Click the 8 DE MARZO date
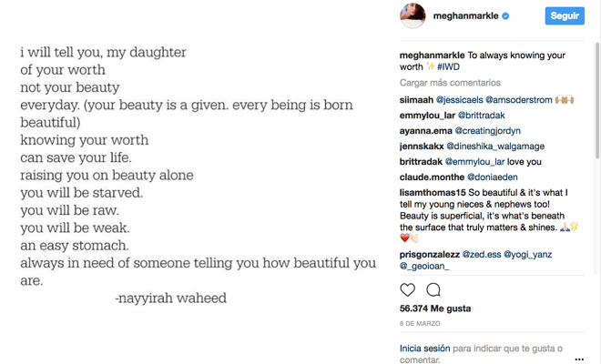This screenshot has height=364, width=601. click(419, 324)
